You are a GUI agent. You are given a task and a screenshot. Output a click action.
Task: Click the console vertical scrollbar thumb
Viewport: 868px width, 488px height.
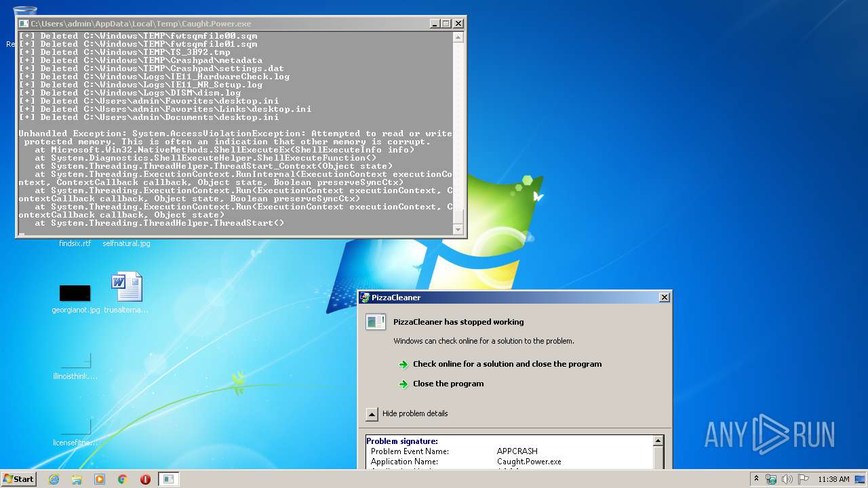(459, 216)
